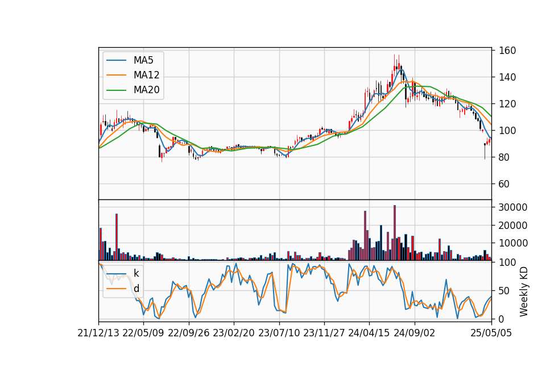Click the 120 price axis label
This screenshot has width=546, height=392.
pyautogui.click(x=507, y=103)
